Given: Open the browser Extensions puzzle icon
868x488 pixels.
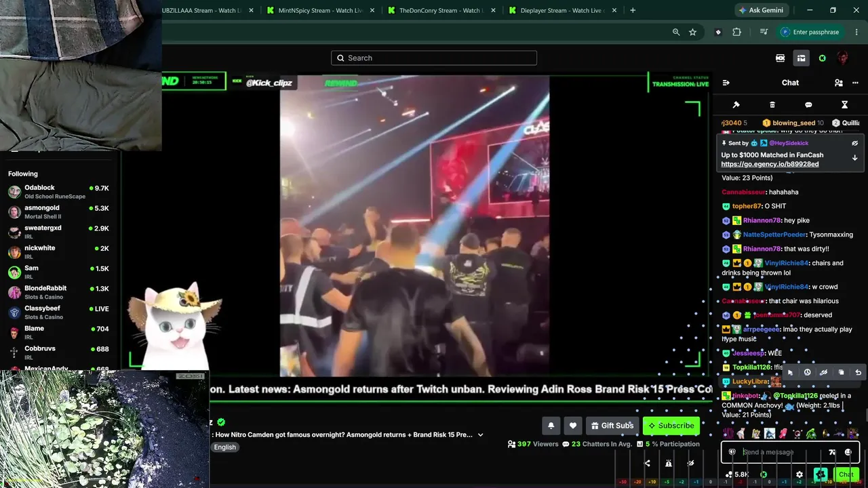Looking at the screenshot, I should (x=737, y=32).
